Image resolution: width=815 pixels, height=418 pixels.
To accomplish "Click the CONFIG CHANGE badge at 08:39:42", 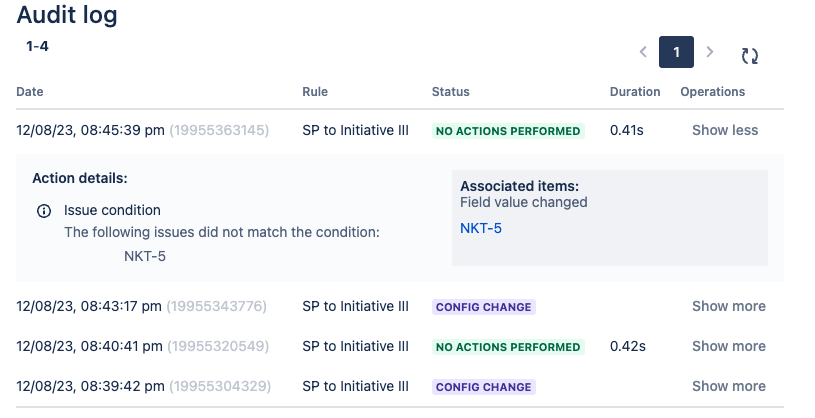I will pyautogui.click(x=484, y=387).
